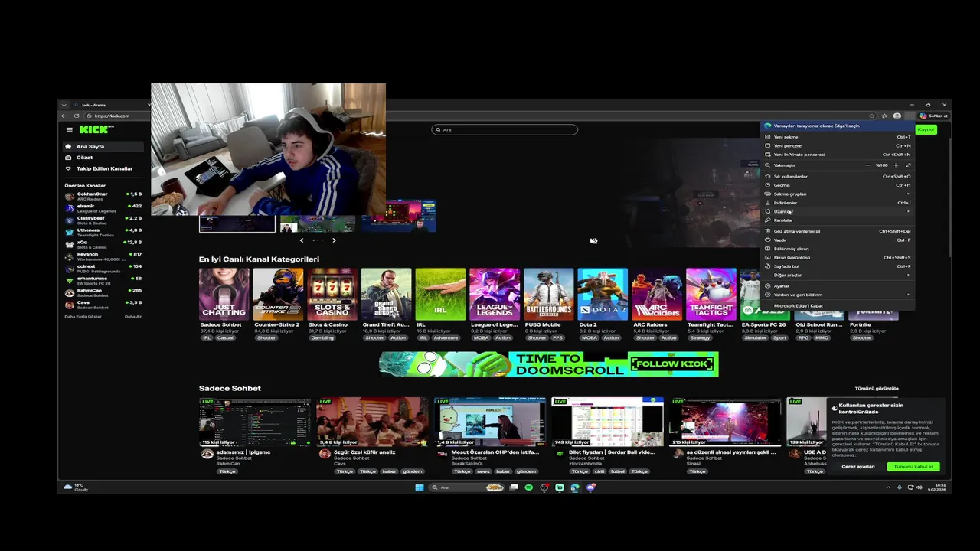
Task: Zoom in with the plus button
Action: point(896,165)
